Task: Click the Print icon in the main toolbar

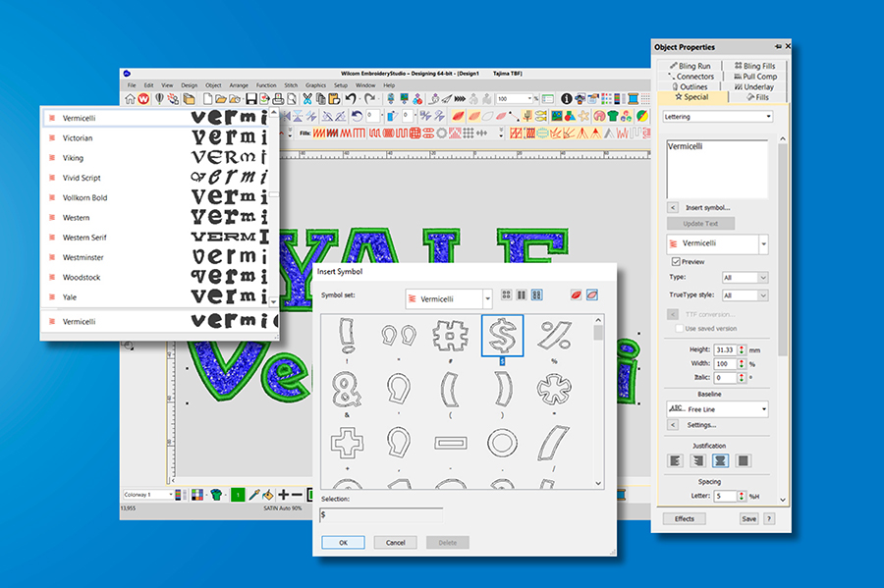Action: coord(276,99)
